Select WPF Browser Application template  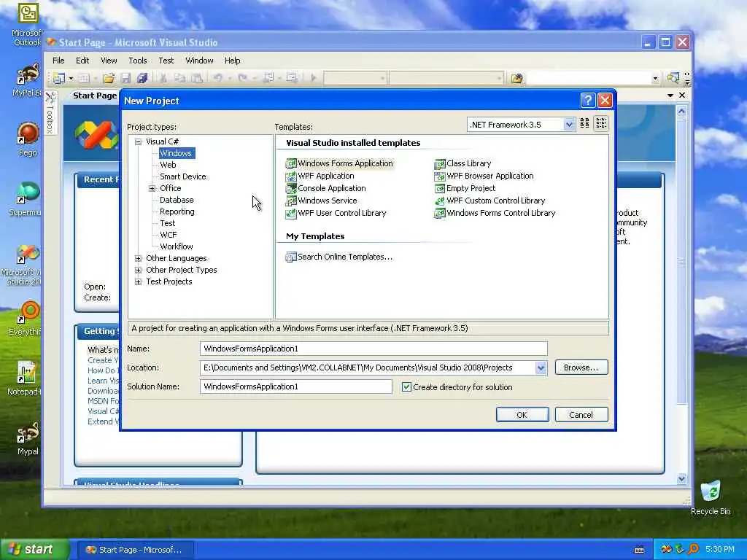point(484,176)
